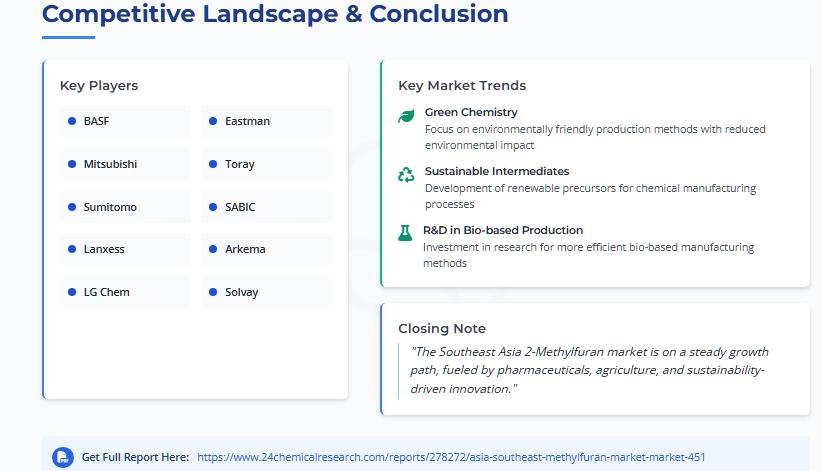Click the green leaf icon beside Green Chemistry
Image resolution: width=822 pixels, height=471 pixels.
point(406,115)
